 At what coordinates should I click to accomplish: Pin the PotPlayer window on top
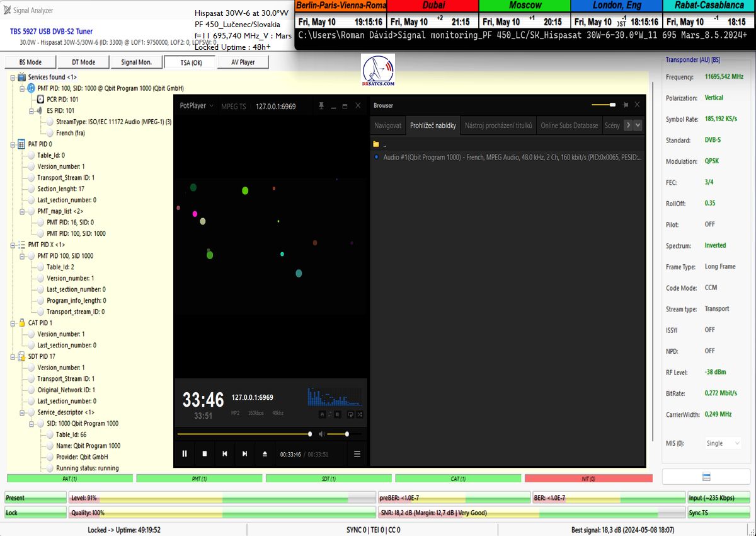pos(321,106)
